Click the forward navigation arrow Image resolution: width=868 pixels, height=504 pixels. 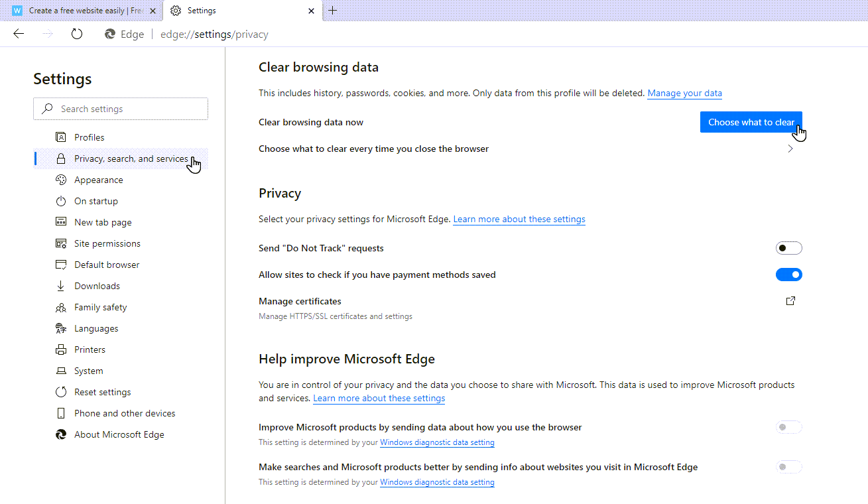pos(48,34)
